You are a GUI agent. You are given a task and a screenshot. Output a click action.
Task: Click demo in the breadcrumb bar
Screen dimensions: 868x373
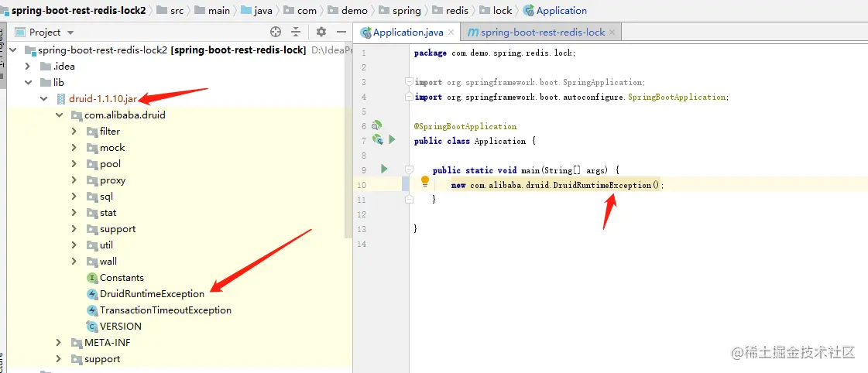pyautogui.click(x=355, y=11)
